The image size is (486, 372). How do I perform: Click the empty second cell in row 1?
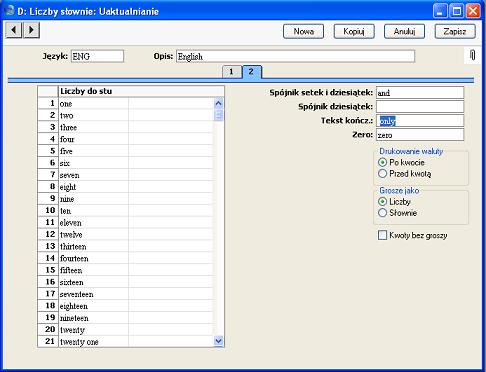171,103
